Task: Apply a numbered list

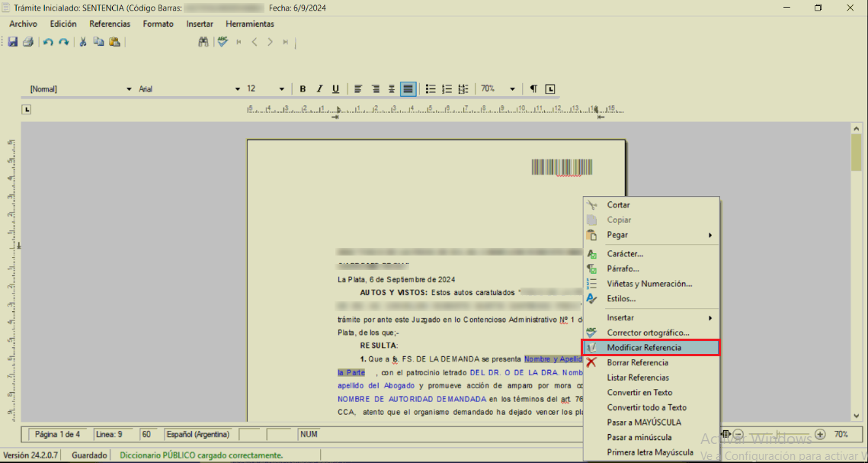Action: click(x=447, y=88)
